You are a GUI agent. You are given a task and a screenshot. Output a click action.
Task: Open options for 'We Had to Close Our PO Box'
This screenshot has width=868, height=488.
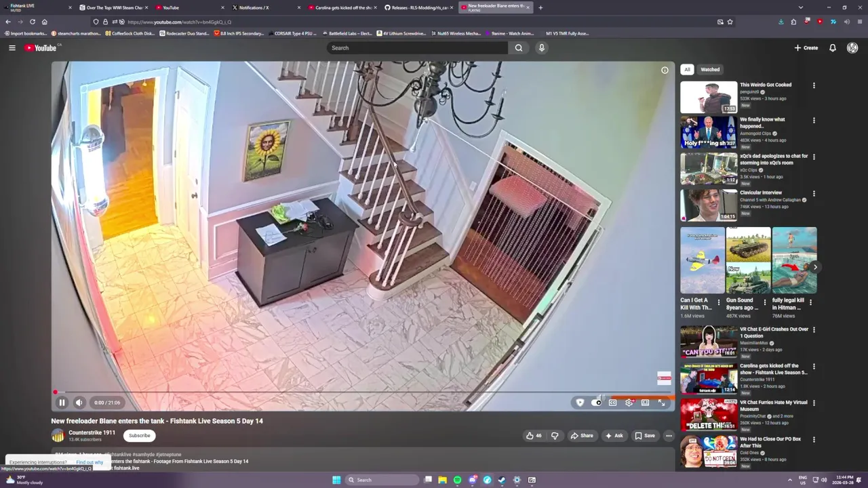tap(814, 440)
